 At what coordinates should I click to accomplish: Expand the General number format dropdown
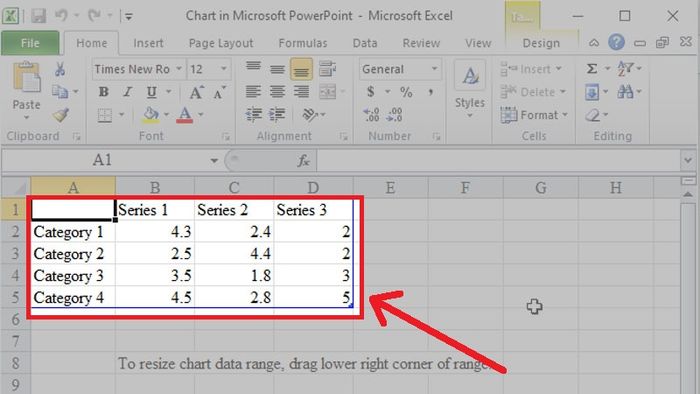pyautogui.click(x=434, y=69)
